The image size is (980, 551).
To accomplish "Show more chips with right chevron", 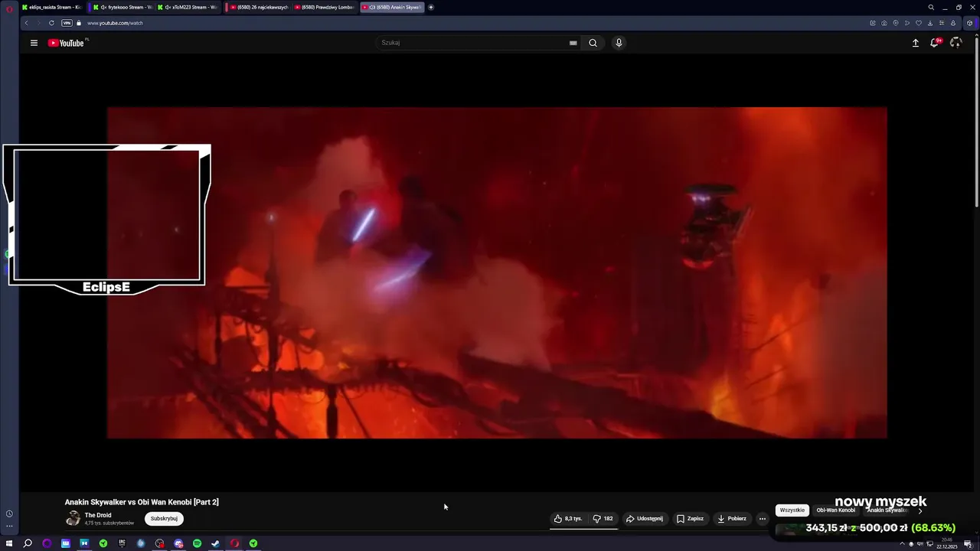I will coord(920,510).
